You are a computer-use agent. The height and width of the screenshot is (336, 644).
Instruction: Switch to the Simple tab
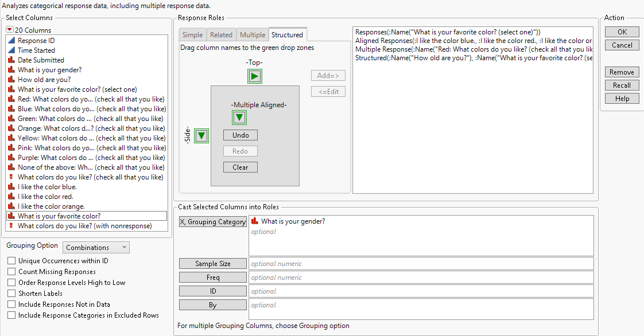[192, 34]
